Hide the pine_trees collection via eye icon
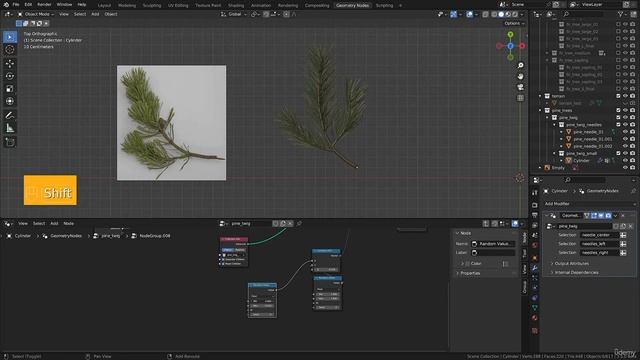Screen dimensions: 640x360 pyautogui.click(x=625, y=110)
